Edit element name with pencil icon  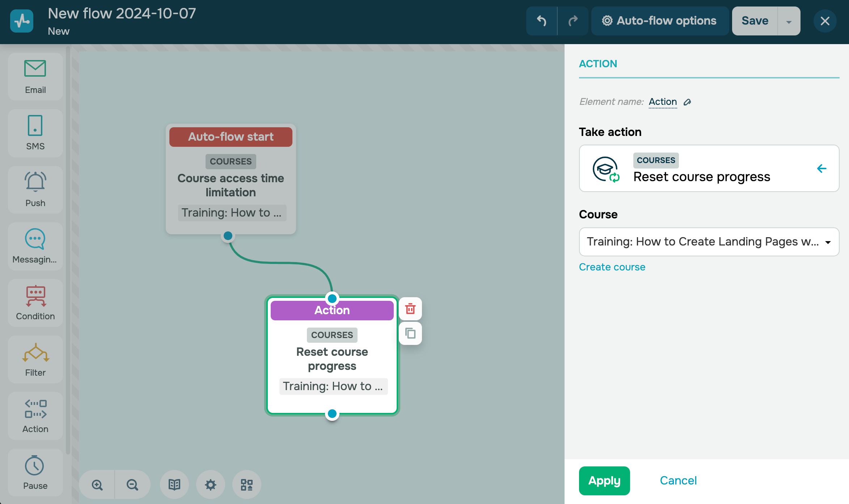[687, 102]
